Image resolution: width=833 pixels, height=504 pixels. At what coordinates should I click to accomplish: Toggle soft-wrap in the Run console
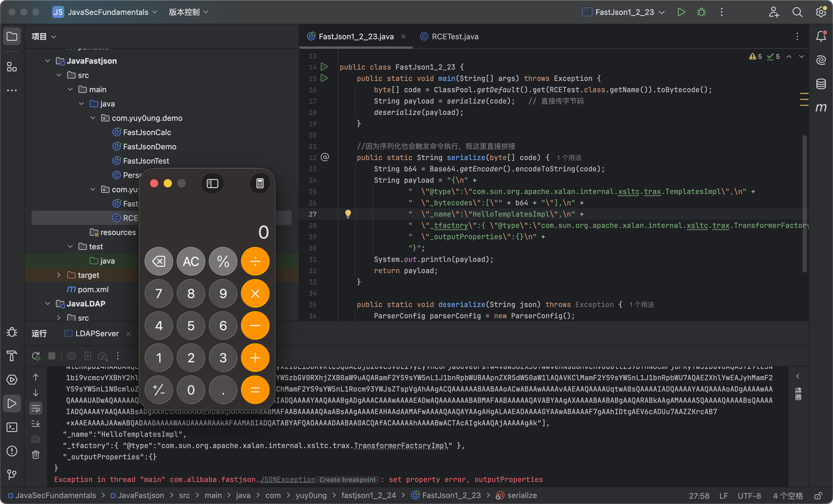click(36, 408)
